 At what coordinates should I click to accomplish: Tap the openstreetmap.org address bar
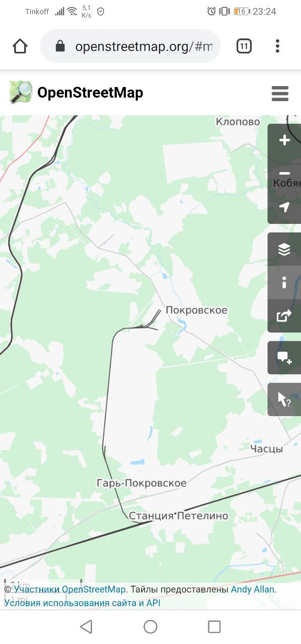coord(130,46)
